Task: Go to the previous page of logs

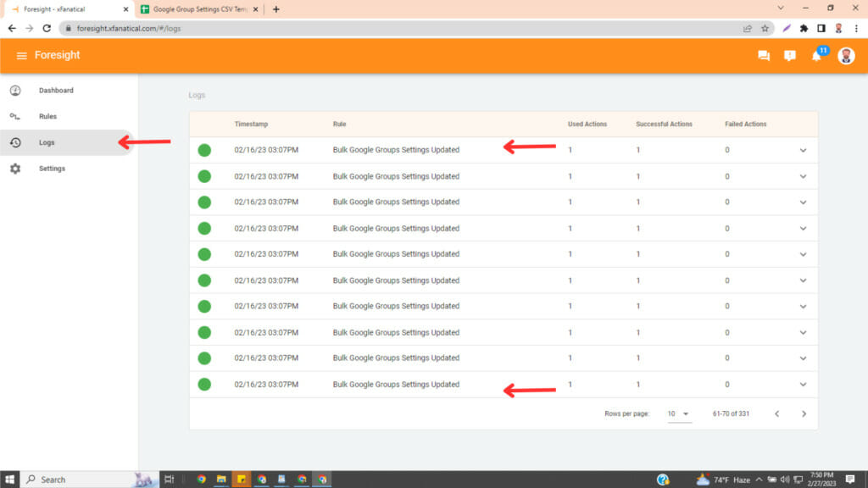Action: [777, 413]
